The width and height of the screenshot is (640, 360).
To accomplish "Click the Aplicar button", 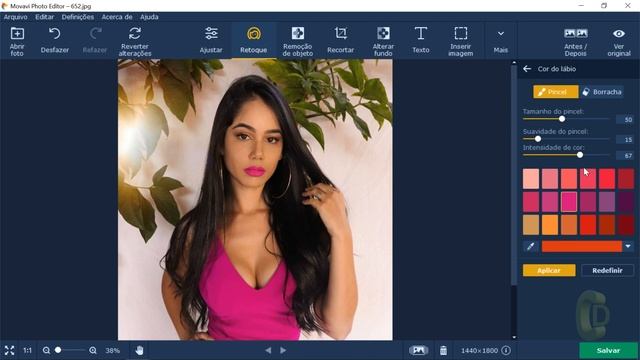I will tap(549, 270).
